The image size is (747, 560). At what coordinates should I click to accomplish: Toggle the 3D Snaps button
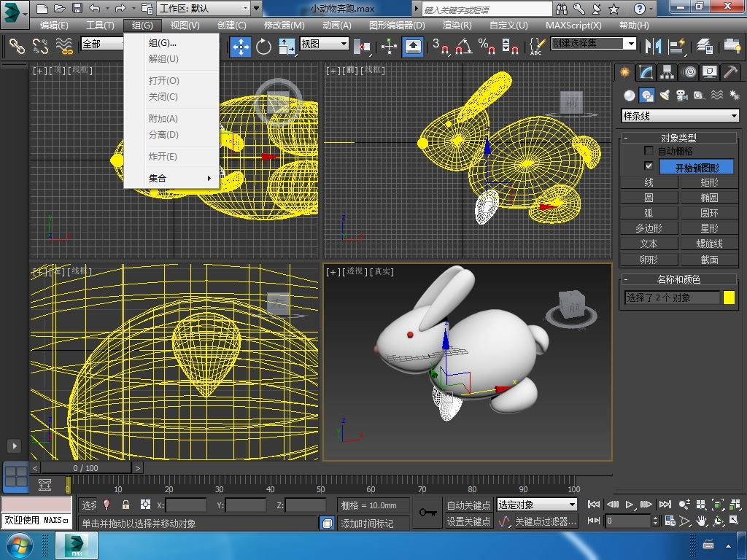click(441, 47)
